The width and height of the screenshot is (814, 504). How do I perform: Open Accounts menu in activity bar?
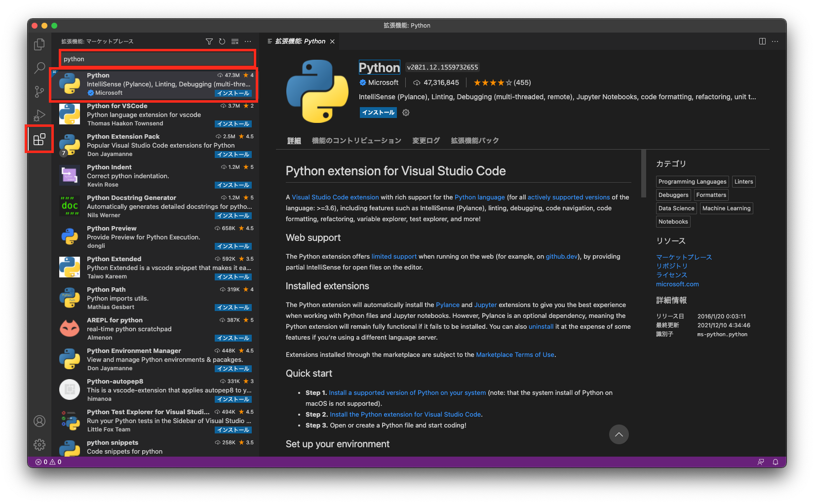tap(39, 421)
